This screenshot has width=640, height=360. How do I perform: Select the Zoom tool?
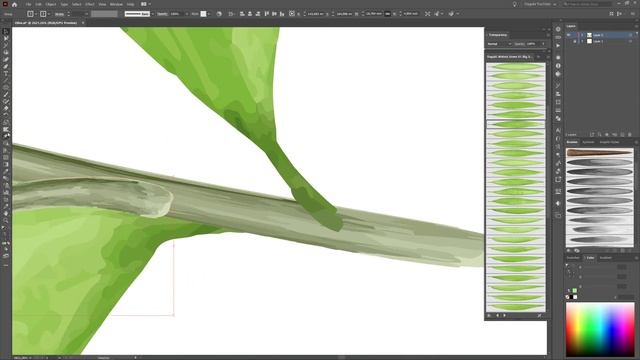click(x=6, y=220)
